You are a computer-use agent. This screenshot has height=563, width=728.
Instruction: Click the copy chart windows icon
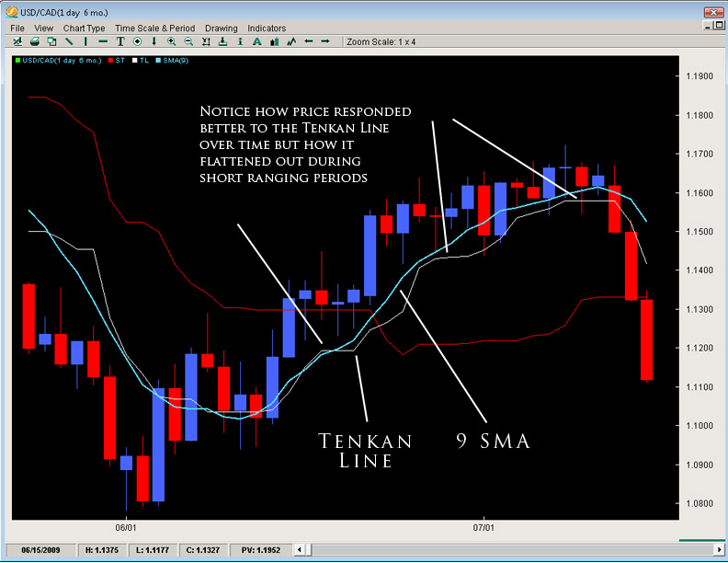pos(52,41)
